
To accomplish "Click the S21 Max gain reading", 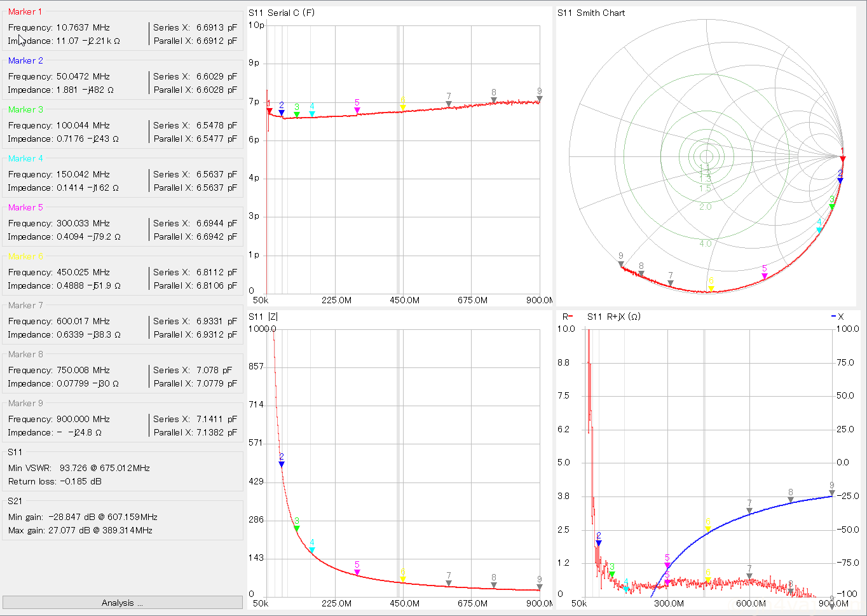I will (80, 530).
